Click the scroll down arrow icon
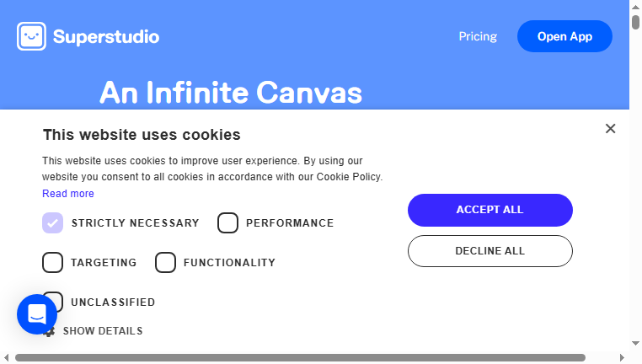Screen dimensions: 642x364 635,343
